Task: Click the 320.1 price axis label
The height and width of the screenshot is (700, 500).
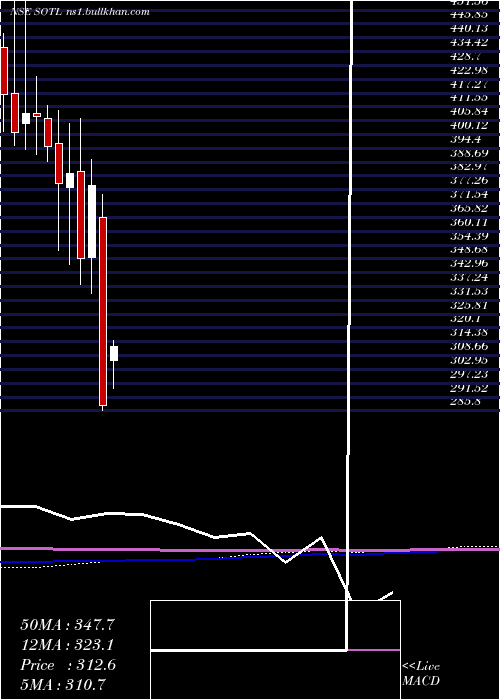Action: (x=465, y=319)
